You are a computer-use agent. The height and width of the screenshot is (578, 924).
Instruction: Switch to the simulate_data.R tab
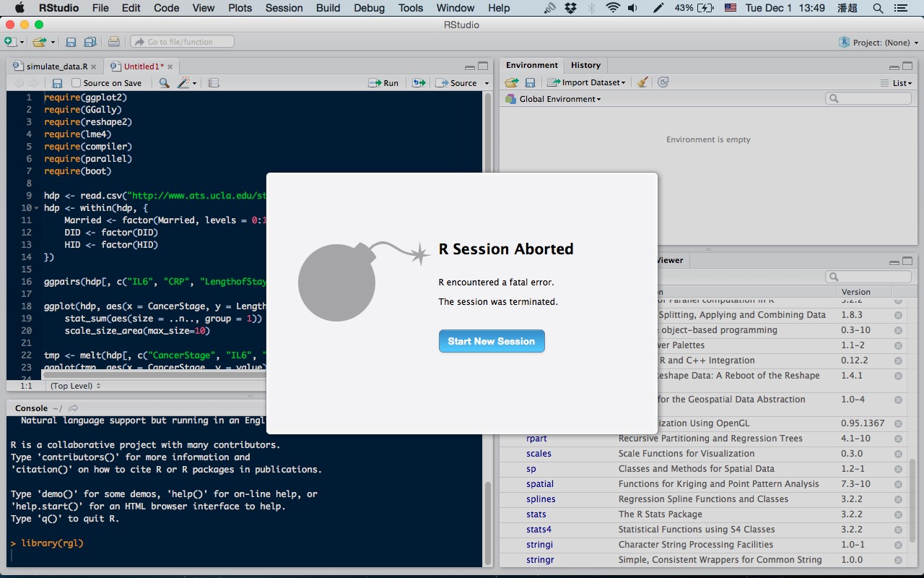coord(56,66)
